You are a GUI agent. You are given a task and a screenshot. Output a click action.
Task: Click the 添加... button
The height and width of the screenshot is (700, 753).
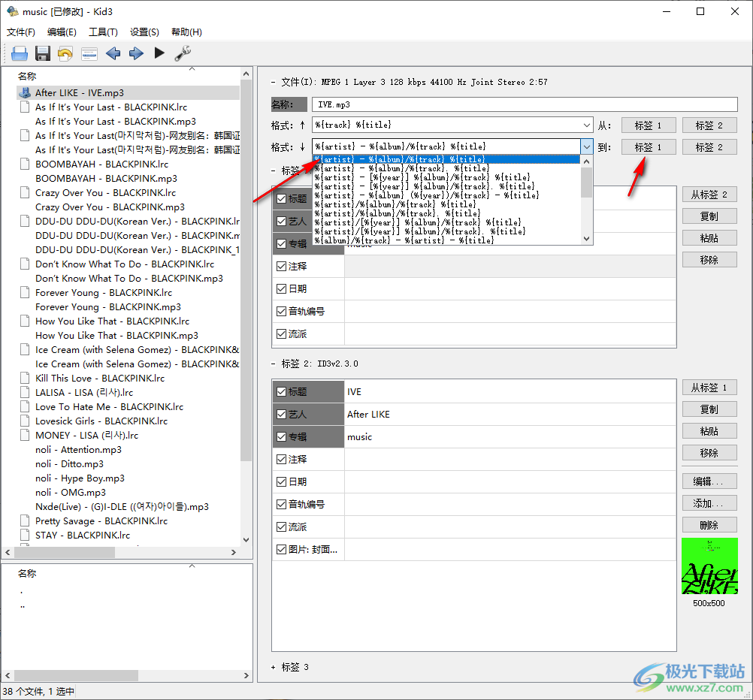tap(709, 502)
